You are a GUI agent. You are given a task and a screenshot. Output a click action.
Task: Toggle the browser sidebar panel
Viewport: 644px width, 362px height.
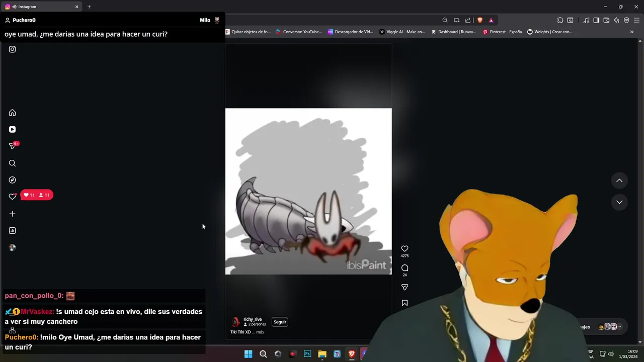(x=596, y=20)
